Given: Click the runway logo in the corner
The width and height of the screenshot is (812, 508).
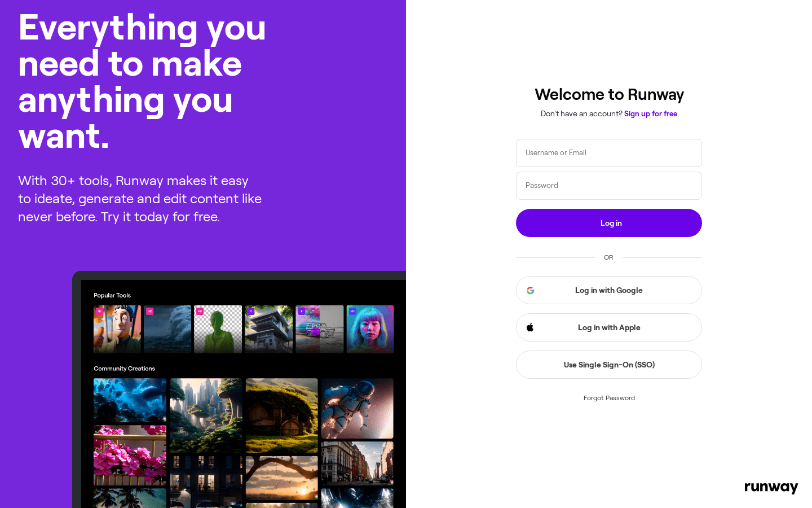Looking at the screenshot, I should [x=771, y=487].
